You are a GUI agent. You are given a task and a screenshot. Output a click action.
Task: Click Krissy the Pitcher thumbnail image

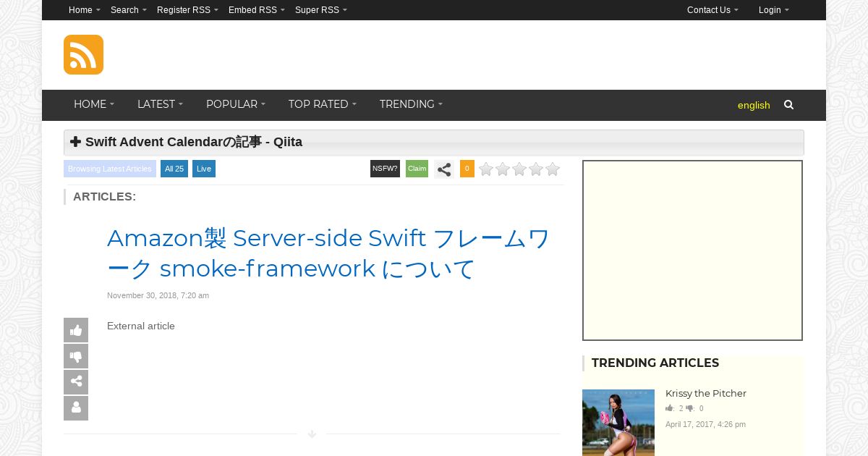[x=618, y=423]
